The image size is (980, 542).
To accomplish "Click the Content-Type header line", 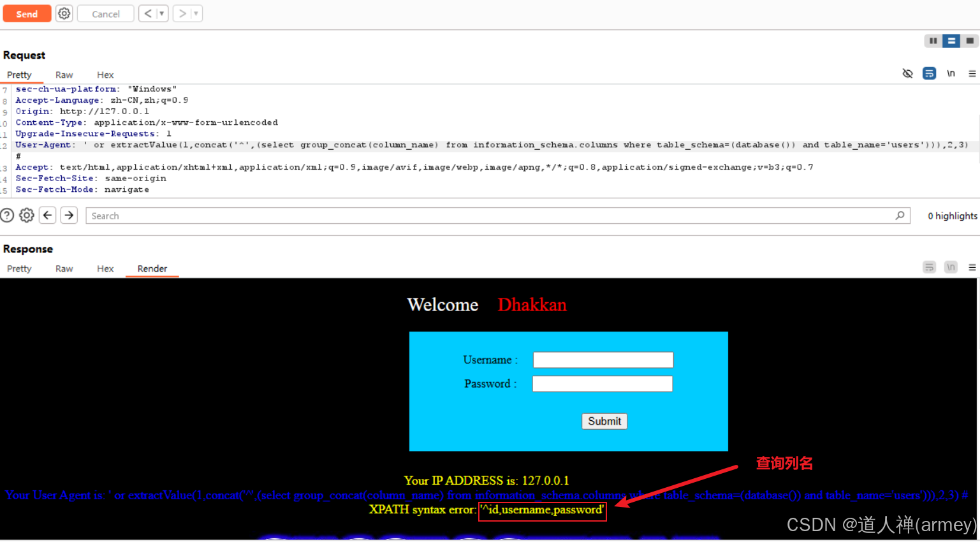I will [147, 122].
